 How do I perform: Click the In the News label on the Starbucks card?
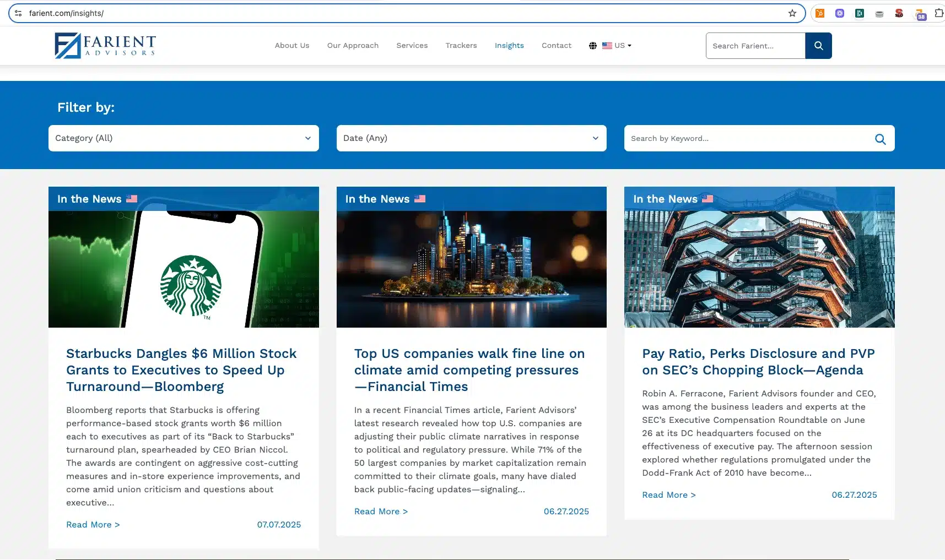coord(89,199)
